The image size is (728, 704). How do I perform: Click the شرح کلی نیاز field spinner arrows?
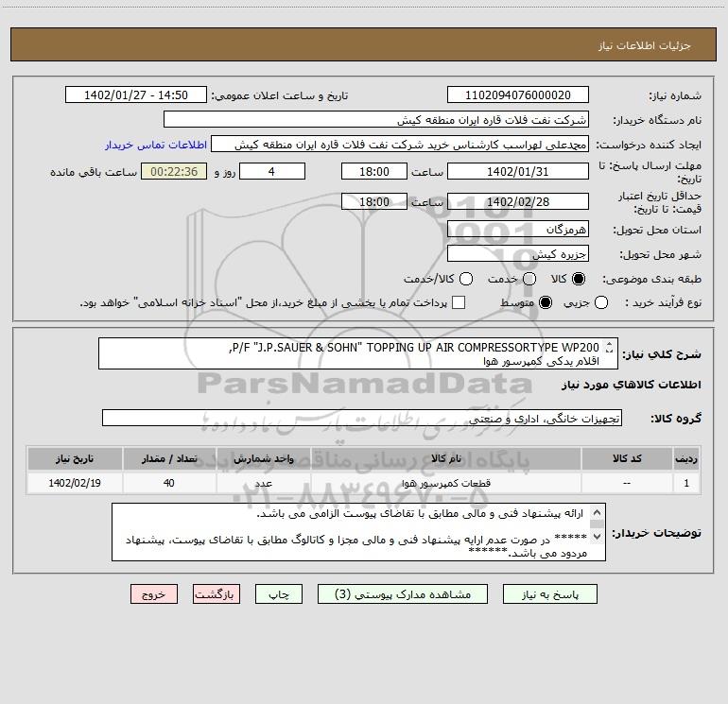[x=609, y=347]
